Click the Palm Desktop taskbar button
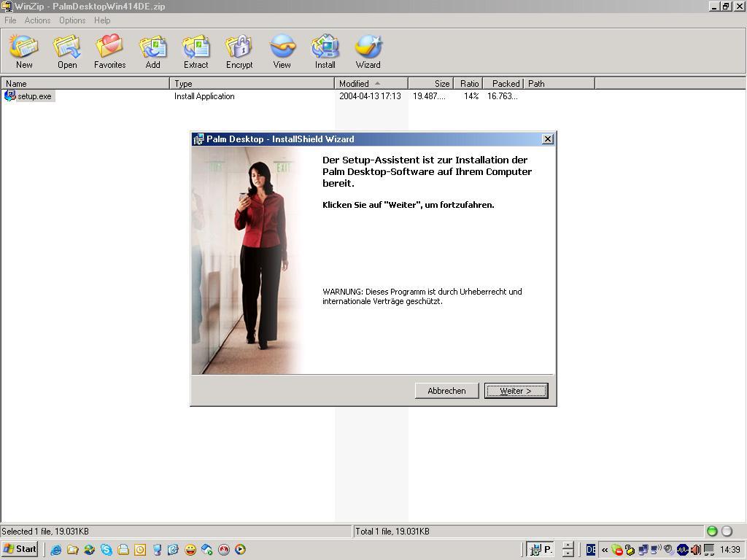747x560 pixels. point(541,550)
